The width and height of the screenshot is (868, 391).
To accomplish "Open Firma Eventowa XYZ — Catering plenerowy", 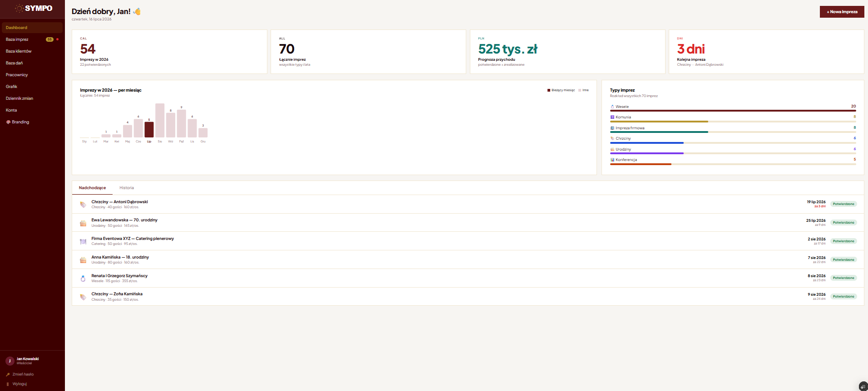I will [x=468, y=241].
